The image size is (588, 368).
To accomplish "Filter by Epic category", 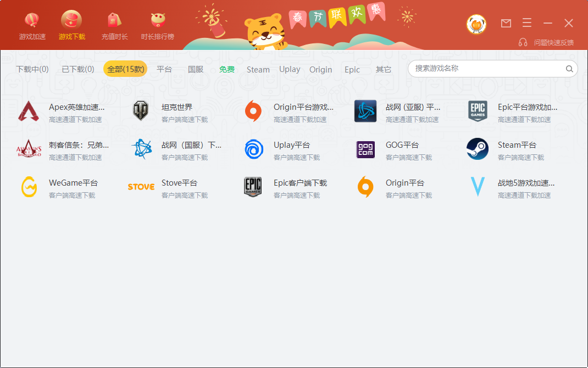I will pyautogui.click(x=352, y=69).
